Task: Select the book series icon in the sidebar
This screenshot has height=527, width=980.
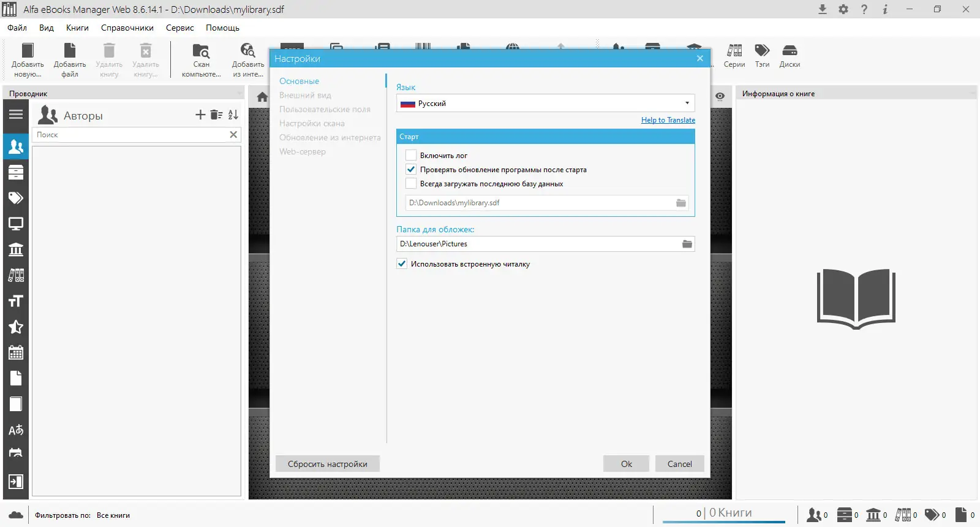Action: [x=16, y=275]
